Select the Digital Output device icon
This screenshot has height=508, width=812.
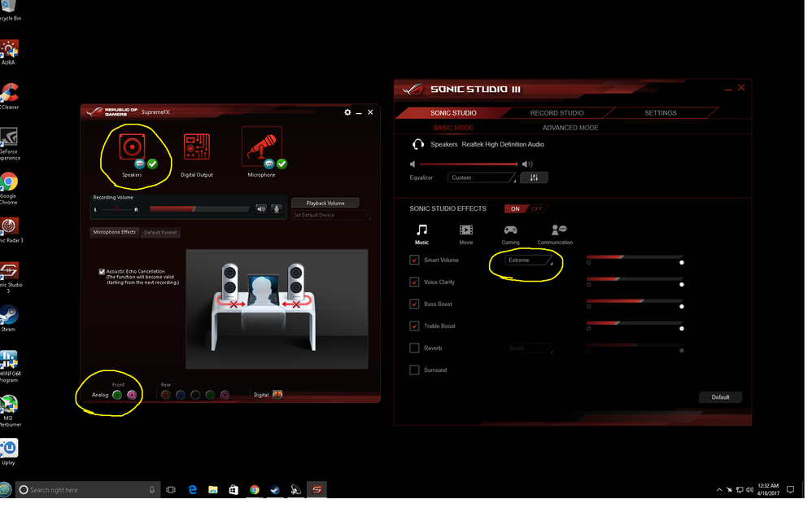pyautogui.click(x=197, y=147)
